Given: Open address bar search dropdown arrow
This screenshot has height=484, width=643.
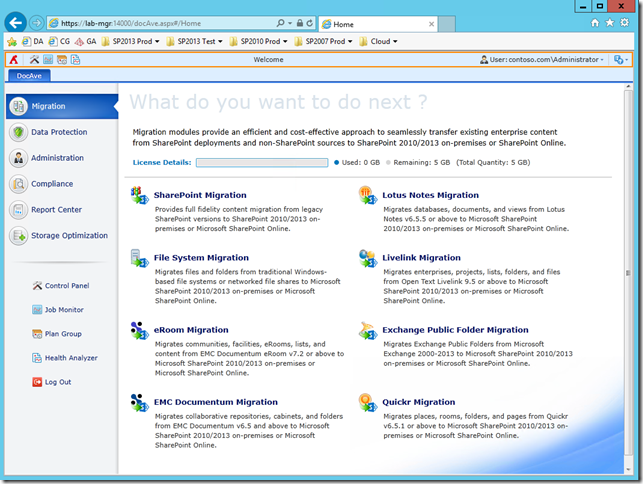Looking at the screenshot, I should (x=290, y=23).
